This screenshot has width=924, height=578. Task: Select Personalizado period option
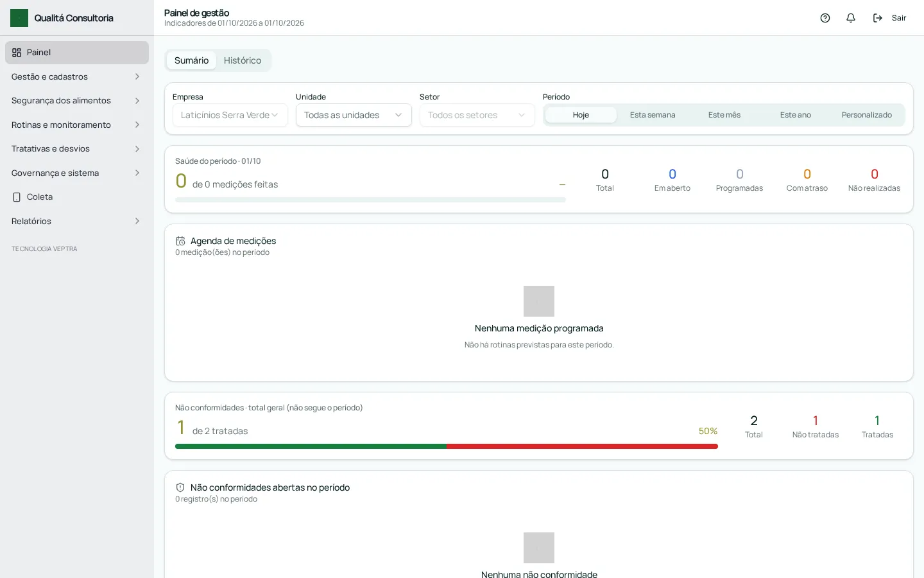[867, 115]
